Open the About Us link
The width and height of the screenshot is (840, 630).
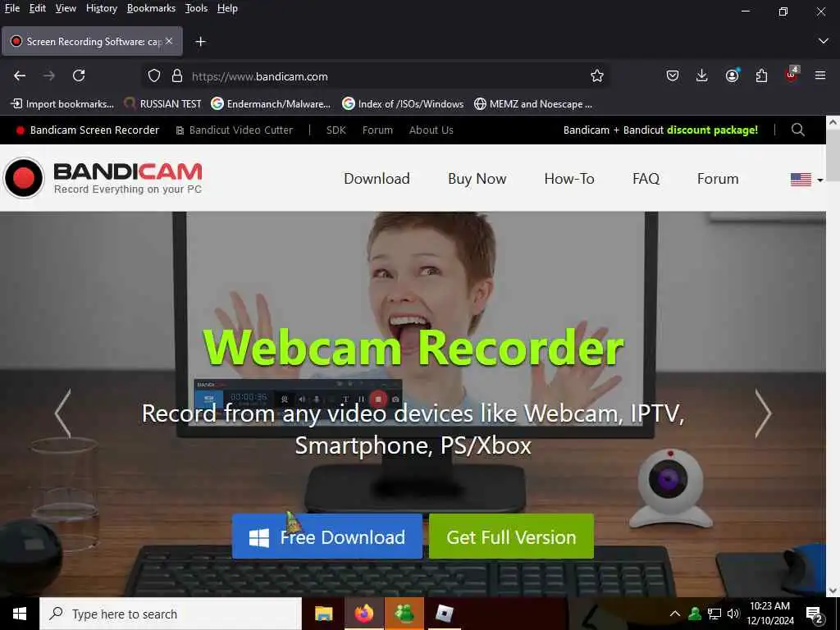(x=431, y=130)
